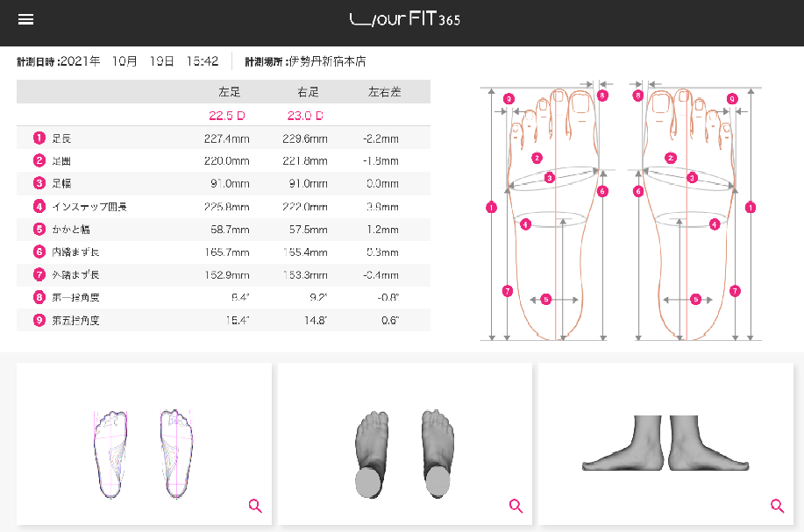Image resolution: width=804 pixels, height=532 pixels.
Task: Click the location 伊勢丹新宿本店
Action: (x=327, y=61)
